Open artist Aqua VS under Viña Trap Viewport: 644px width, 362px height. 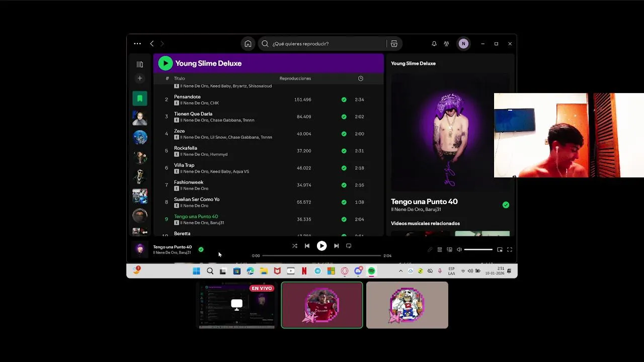tap(240, 171)
